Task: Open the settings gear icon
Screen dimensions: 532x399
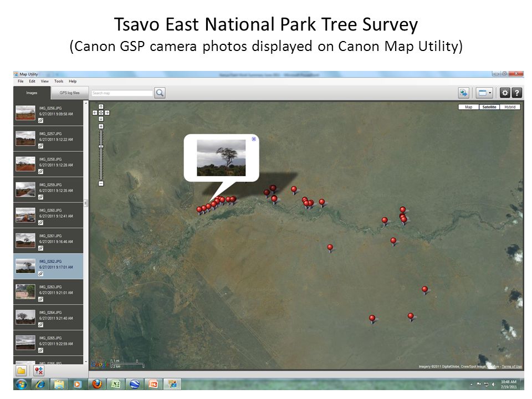Action: click(x=505, y=93)
